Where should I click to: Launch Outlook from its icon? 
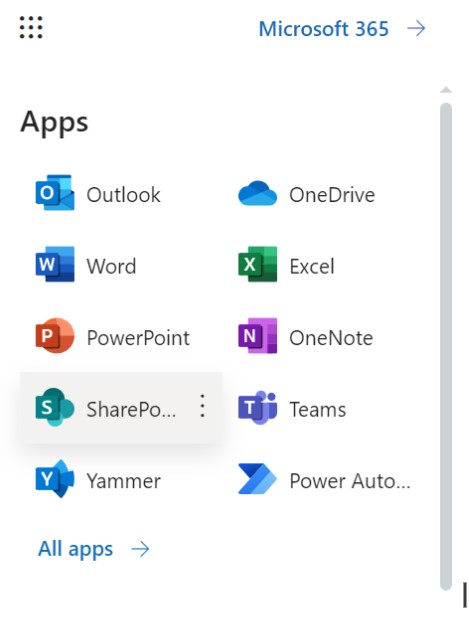[x=54, y=192]
